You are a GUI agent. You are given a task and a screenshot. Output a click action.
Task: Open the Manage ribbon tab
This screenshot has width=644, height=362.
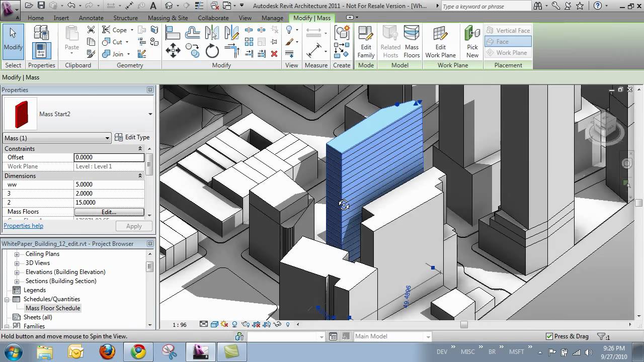pos(272,18)
